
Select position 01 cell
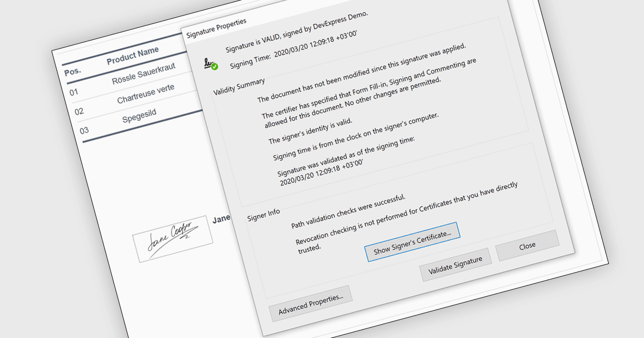pyautogui.click(x=74, y=92)
